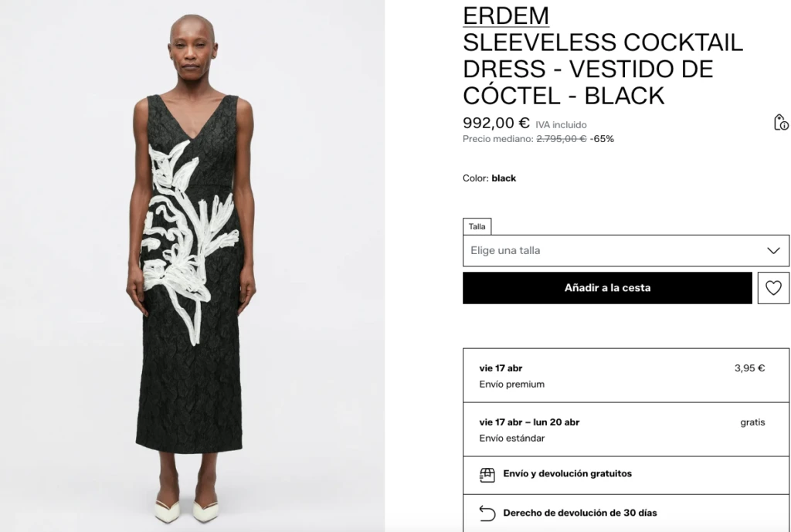
Task: Click the 30-day return arrow icon
Action: point(487,513)
